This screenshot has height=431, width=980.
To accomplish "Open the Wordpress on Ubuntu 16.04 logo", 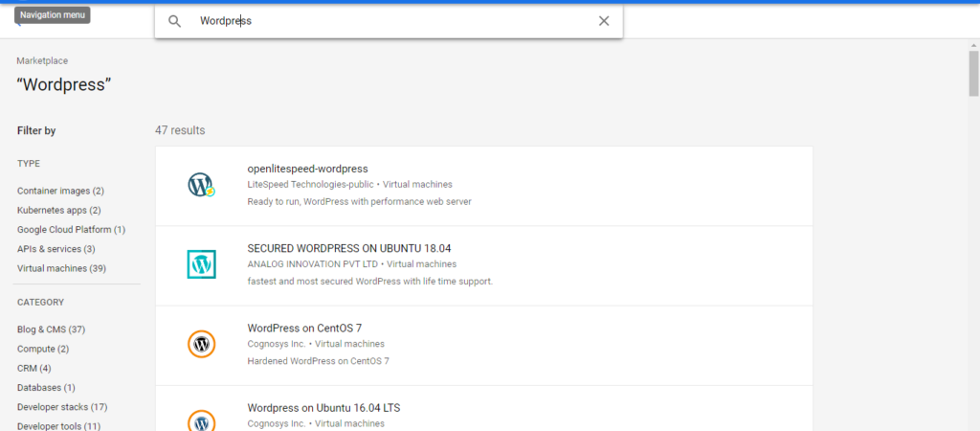I will tap(201, 423).
